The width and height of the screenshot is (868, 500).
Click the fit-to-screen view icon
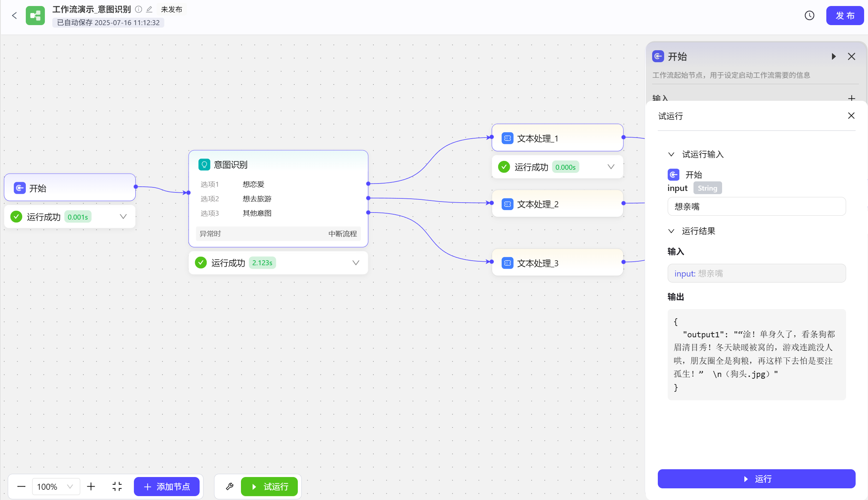coord(117,487)
